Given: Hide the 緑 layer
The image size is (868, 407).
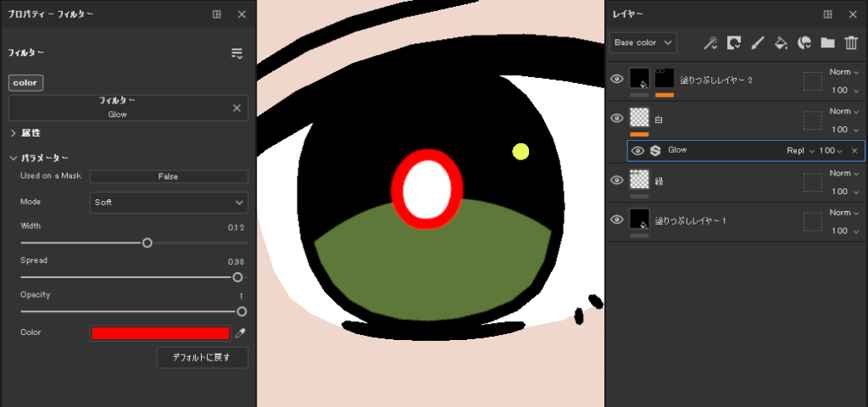Looking at the screenshot, I should (617, 179).
